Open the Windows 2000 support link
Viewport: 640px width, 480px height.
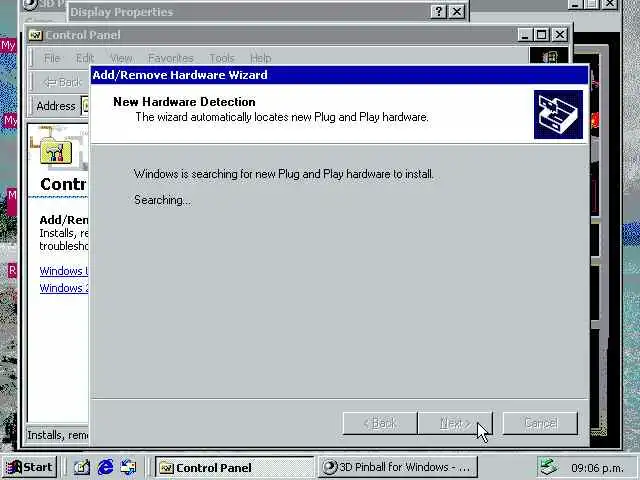tap(64, 288)
